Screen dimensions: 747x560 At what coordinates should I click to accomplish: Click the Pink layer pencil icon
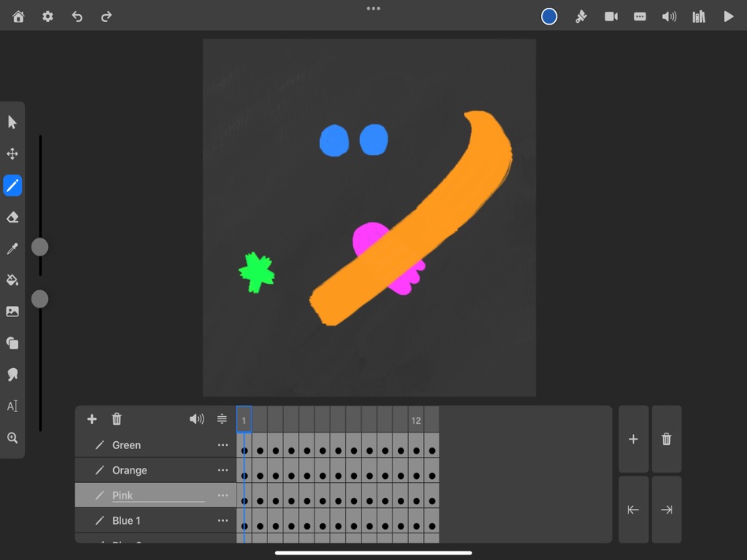click(x=100, y=496)
